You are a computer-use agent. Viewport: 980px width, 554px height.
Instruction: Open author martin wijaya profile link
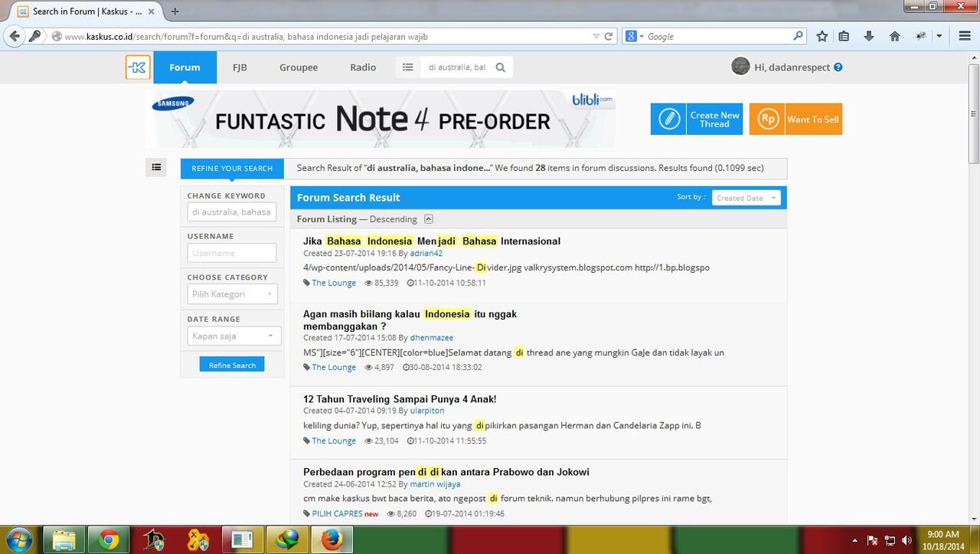coord(435,484)
